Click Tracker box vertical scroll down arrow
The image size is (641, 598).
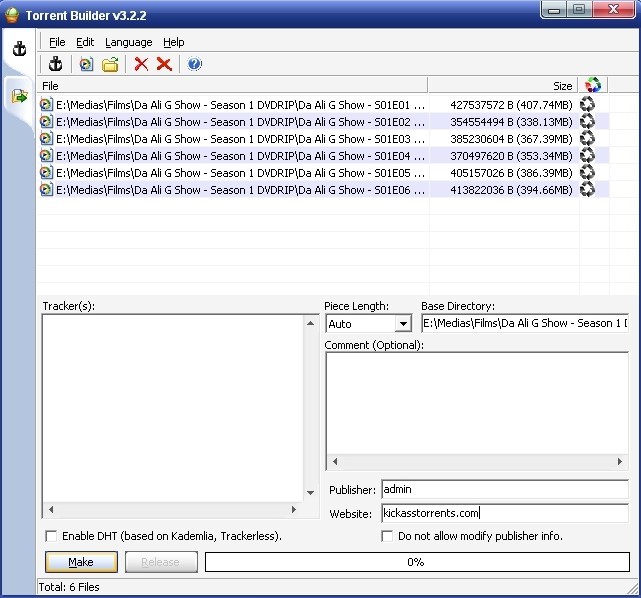310,493
